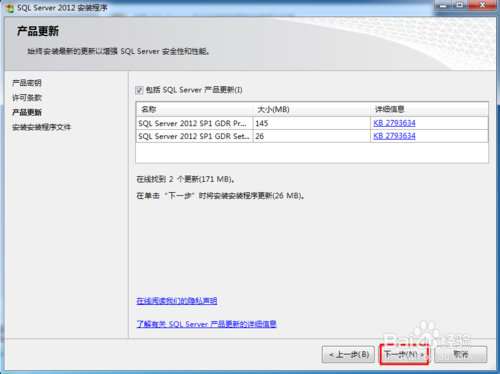Viewport: 500px width, 374px height.
Task: Click the size cell 26
Action: coord(312,136)
